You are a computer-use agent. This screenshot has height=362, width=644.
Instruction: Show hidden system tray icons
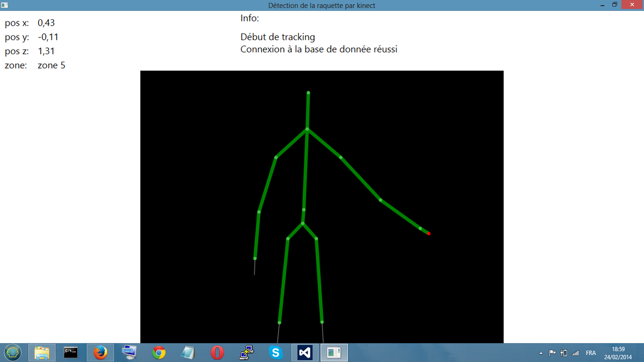(x=541, y=353)
